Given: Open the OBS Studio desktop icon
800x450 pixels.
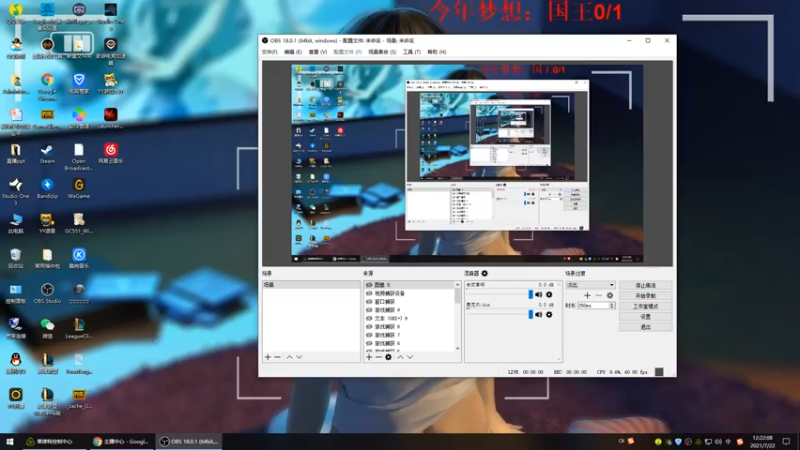Looking at the screenshot, I should point(47,294).
